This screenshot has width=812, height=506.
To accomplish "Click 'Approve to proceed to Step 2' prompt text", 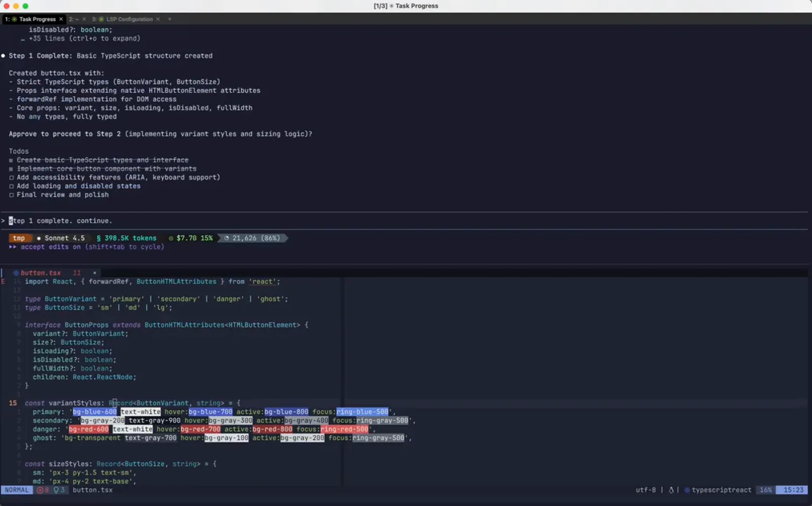I will tap(160, 134).
